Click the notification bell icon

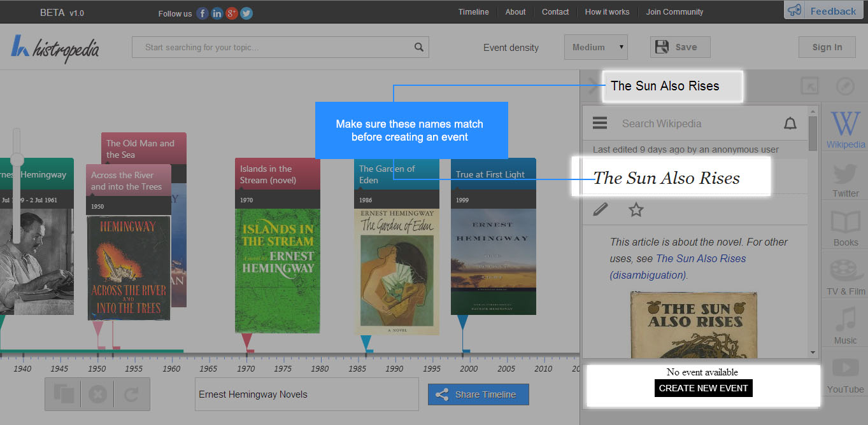[790, 123]
